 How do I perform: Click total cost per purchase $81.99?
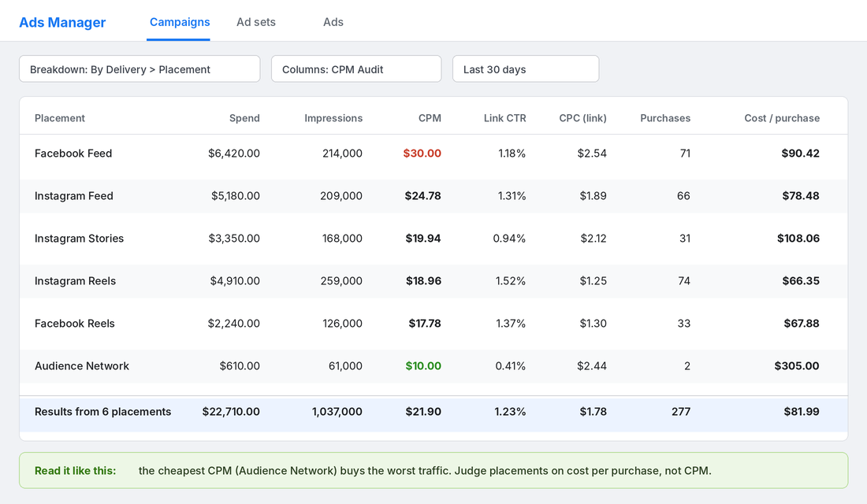point(802,412)
